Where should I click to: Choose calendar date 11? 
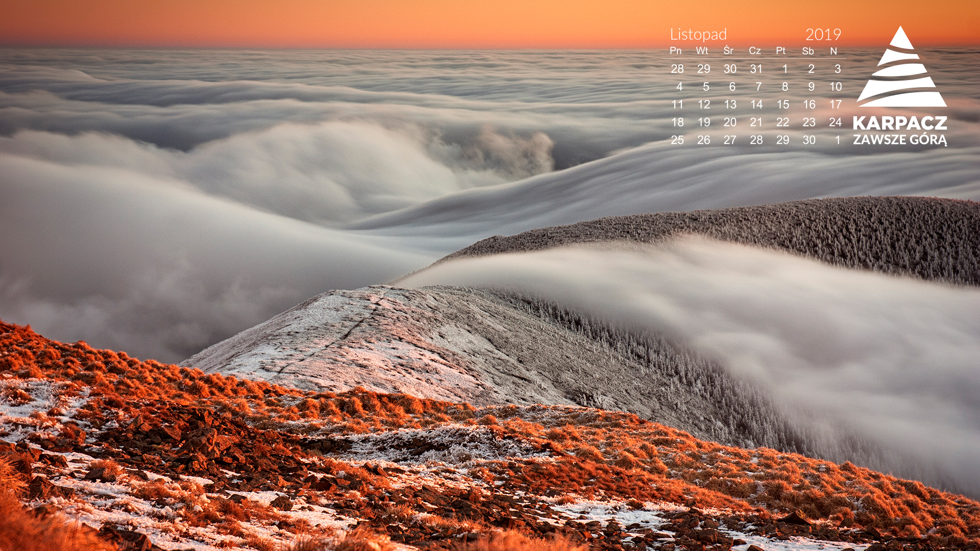point(677,105)
